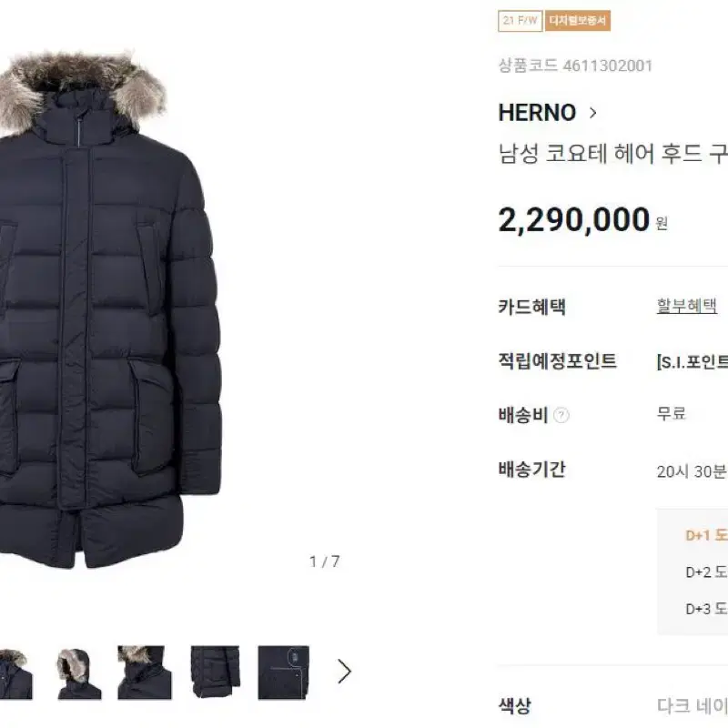Select the hood collar close-up thumbnail

pos(145,672)
